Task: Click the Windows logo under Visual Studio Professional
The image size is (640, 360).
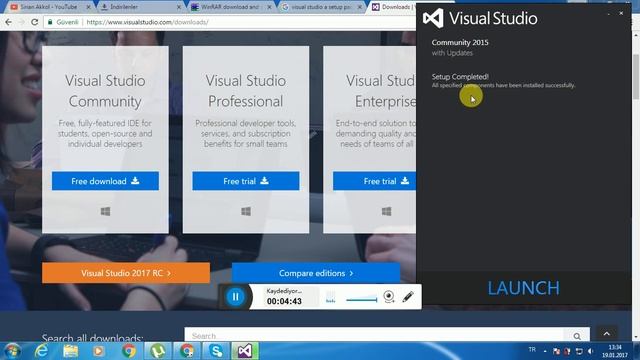Action: [x=246, y=211]
